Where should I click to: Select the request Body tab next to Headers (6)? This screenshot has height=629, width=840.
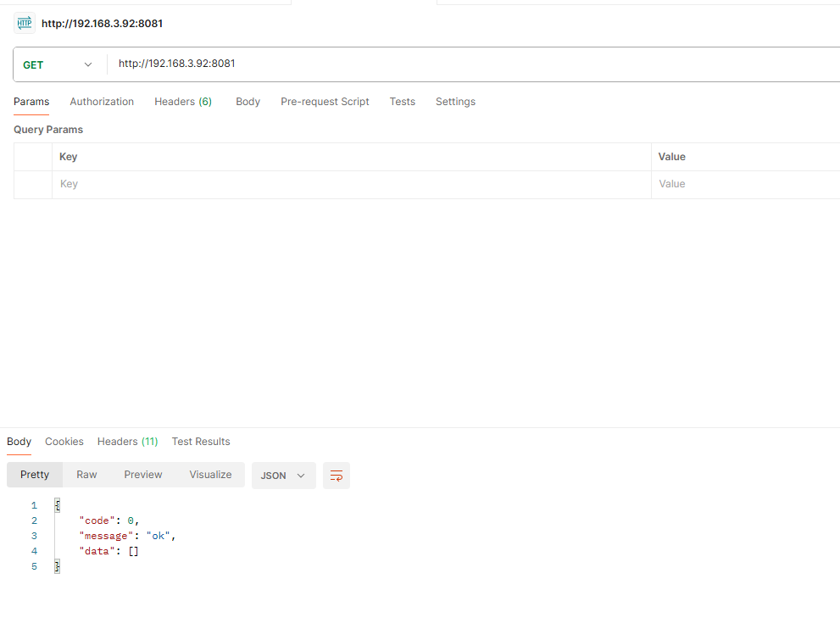[248, 102]
